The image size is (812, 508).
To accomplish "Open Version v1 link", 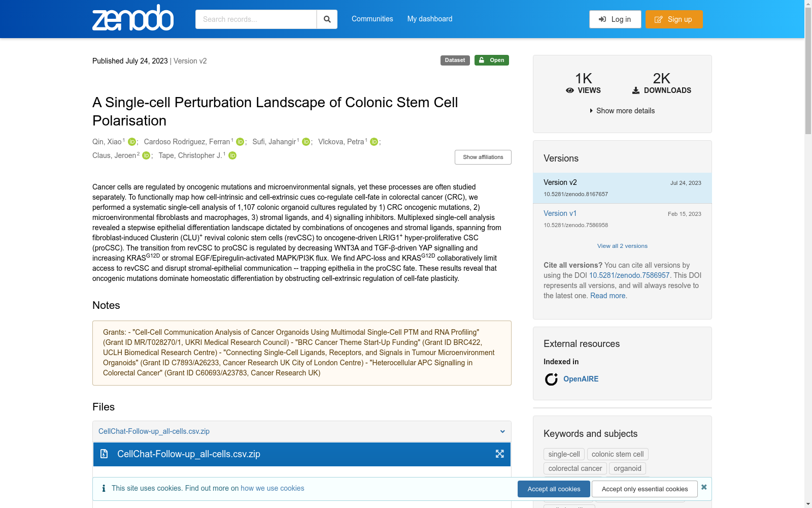I will tap(560, 213).
